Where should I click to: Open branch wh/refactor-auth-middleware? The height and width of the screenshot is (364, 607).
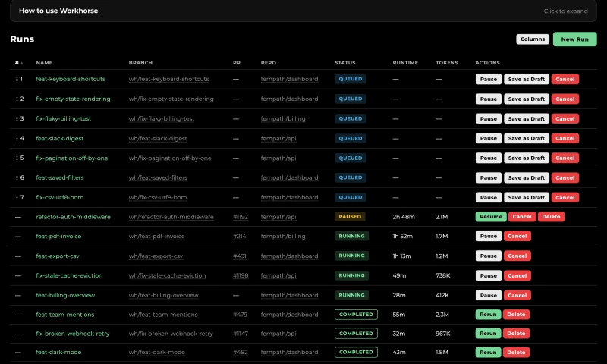click(x=171, y=217)
